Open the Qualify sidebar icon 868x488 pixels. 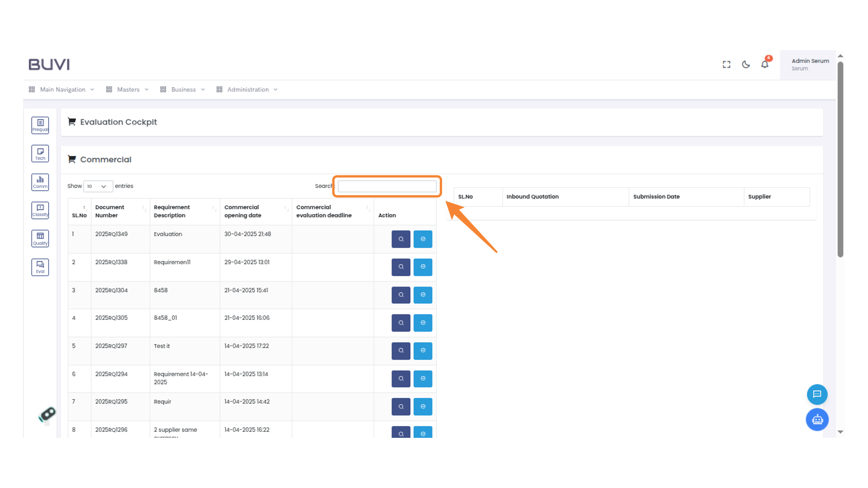40,239
